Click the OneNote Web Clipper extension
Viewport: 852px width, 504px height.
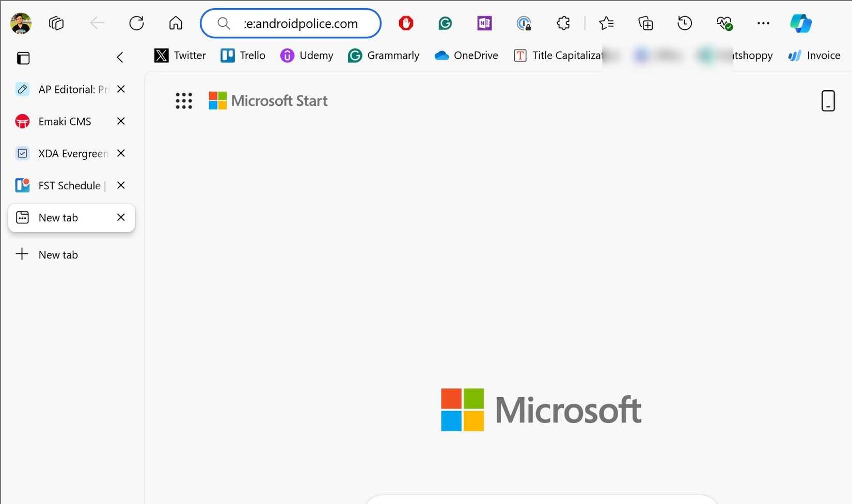484,23
